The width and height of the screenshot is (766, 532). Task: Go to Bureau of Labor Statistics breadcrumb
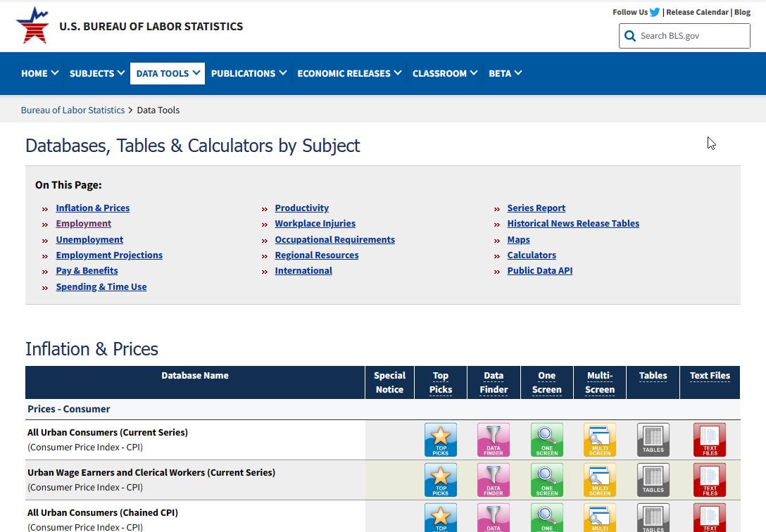click(x=73, y=110)
